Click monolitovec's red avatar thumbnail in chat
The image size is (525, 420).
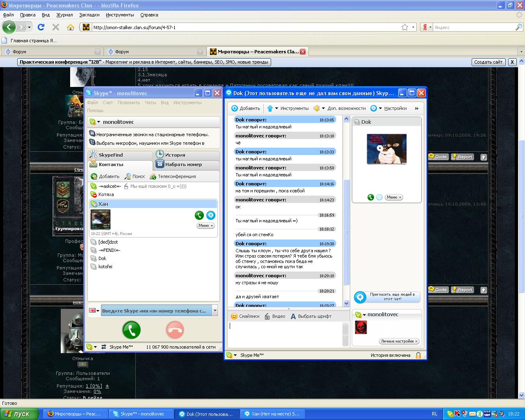pos(361,327)
